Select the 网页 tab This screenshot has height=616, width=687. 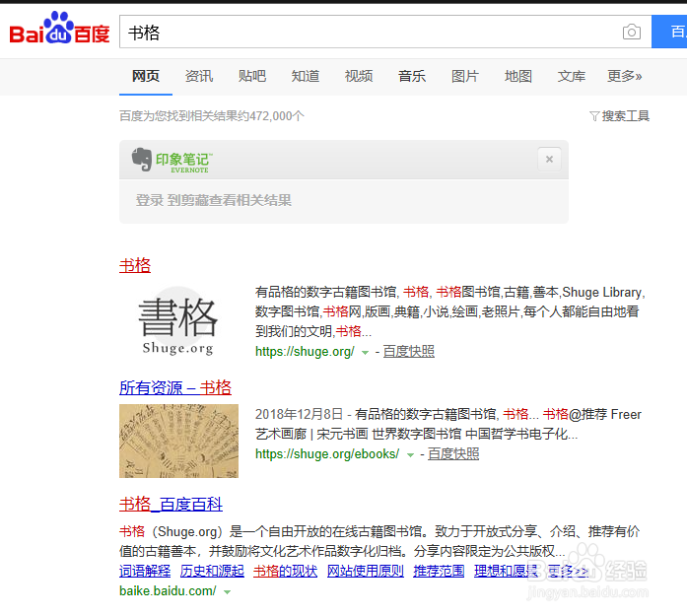pyautogui.click(x=146, y=76)
